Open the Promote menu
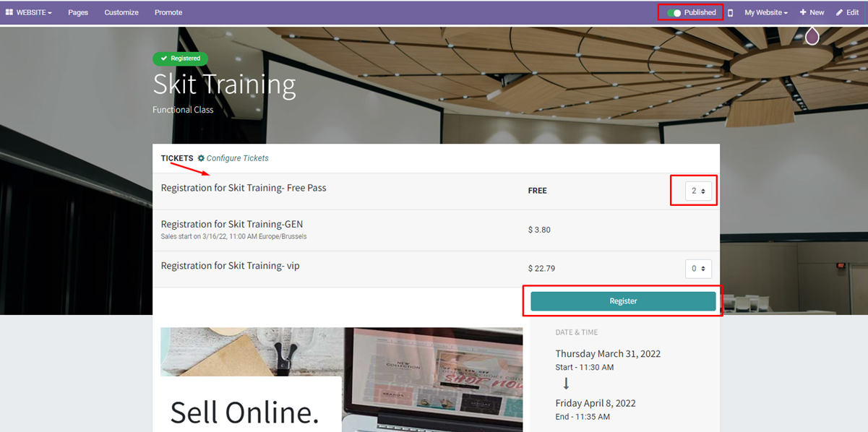The height and width of the screenshot is (432, 868). (x=168, y=12)
